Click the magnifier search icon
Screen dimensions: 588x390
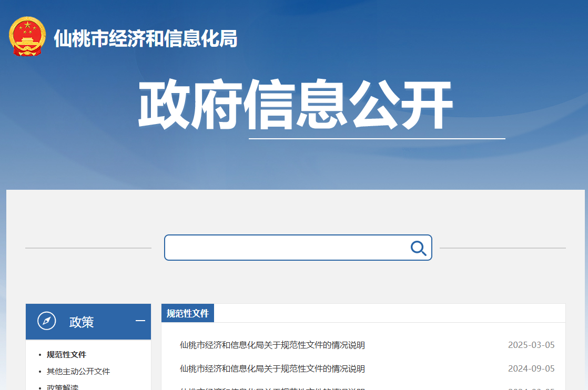418,248
